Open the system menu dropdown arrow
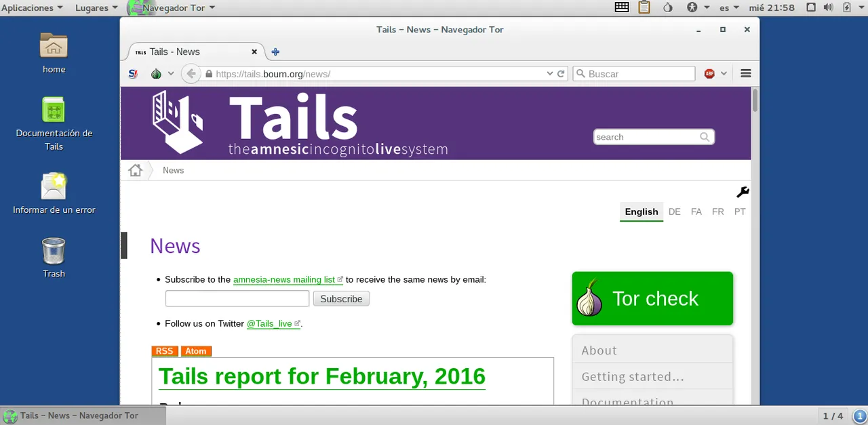Viewport: 868px width, 425px height. (x=861, y=7)
